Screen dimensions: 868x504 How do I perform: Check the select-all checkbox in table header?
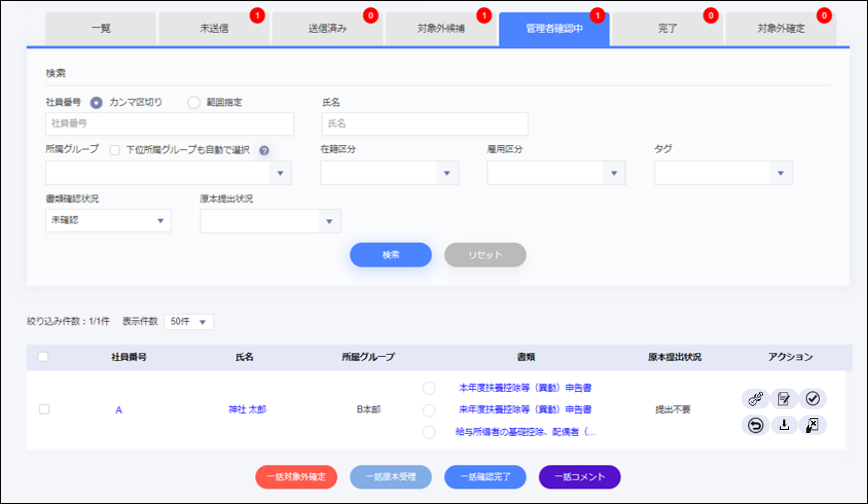tap(43, 358)
